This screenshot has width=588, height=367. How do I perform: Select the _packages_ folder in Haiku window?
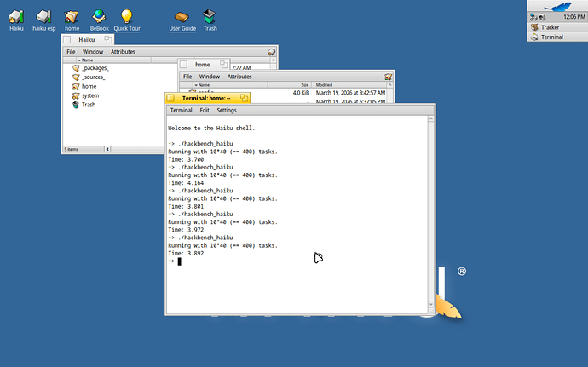[x=95, y=68]
